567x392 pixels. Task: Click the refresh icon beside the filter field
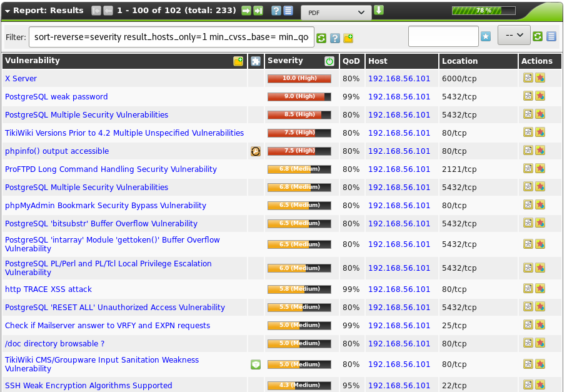pos(321,38)
